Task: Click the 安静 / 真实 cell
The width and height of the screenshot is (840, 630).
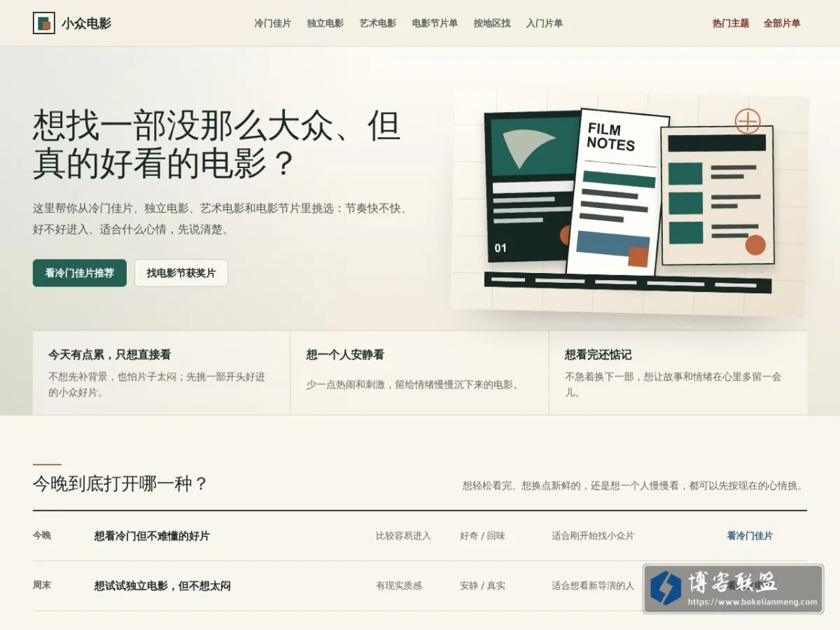Action: coord(482,586)
